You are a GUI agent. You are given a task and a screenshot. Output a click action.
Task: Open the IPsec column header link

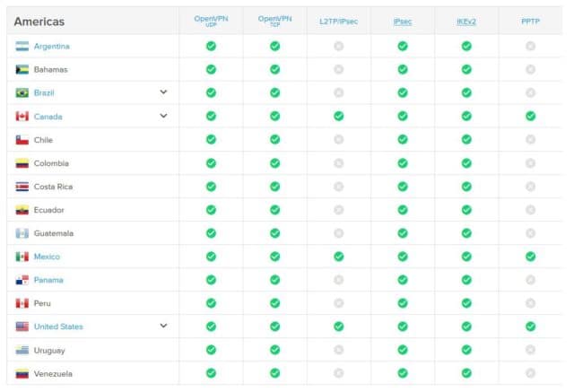(403, 22)
